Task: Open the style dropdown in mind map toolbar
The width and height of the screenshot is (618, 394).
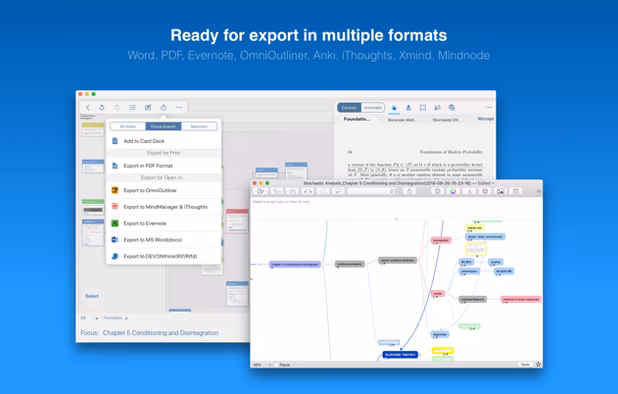Action: [371, 191]
